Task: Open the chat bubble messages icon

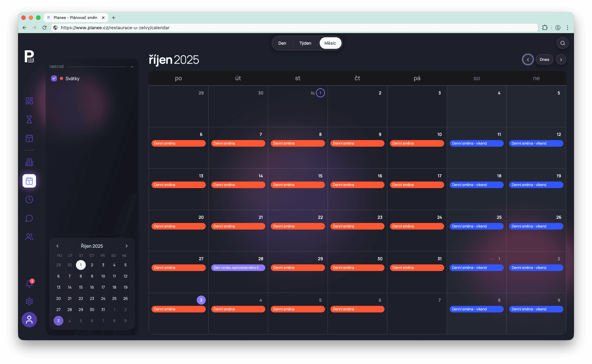Action: pos(29,218)
